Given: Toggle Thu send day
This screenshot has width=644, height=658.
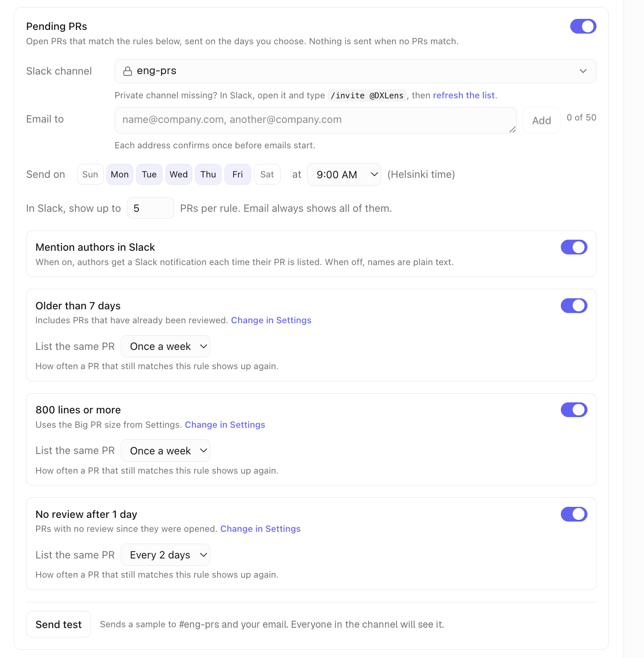Looking at the screenshot, I should tap(208, 175).
